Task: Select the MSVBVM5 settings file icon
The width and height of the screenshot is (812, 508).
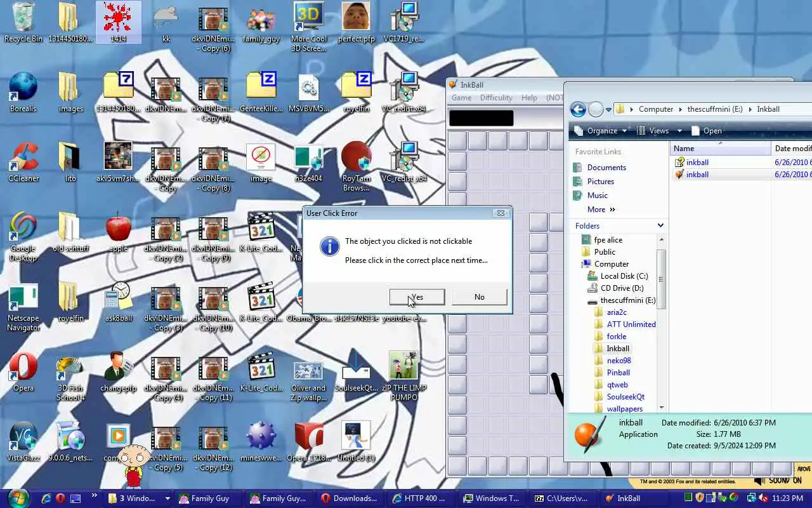Action: [309, 92]
